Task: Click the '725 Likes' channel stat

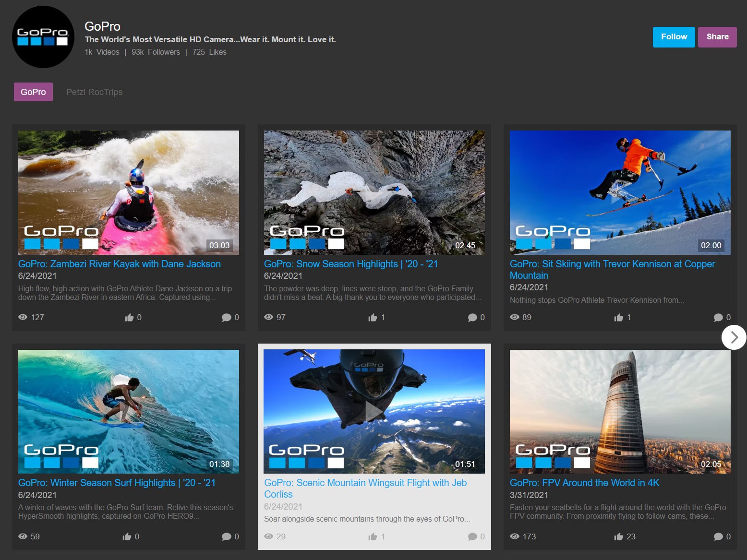Action: [x=209, y=52]
